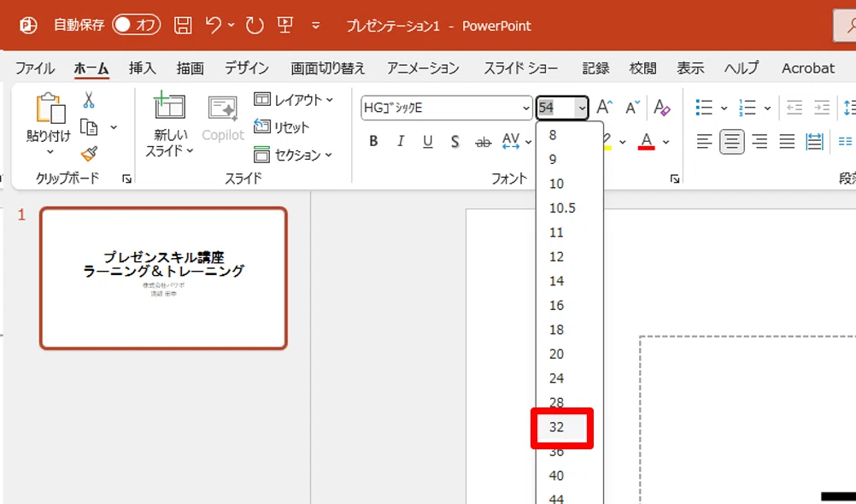Choose font size 18 from list
Image resolution: width=856 pixels, height=504 pixels.
tap(570, 330)
